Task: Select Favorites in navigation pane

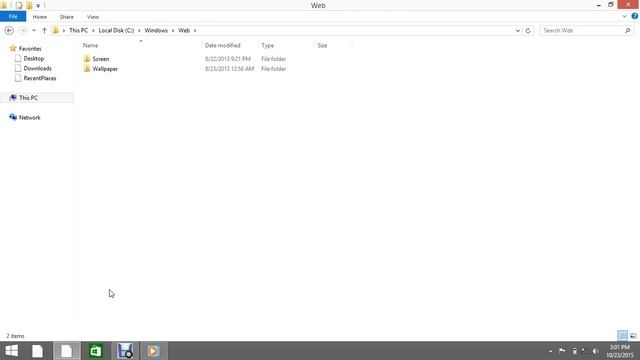Action: pyautogui.click(x=30, y=49)
